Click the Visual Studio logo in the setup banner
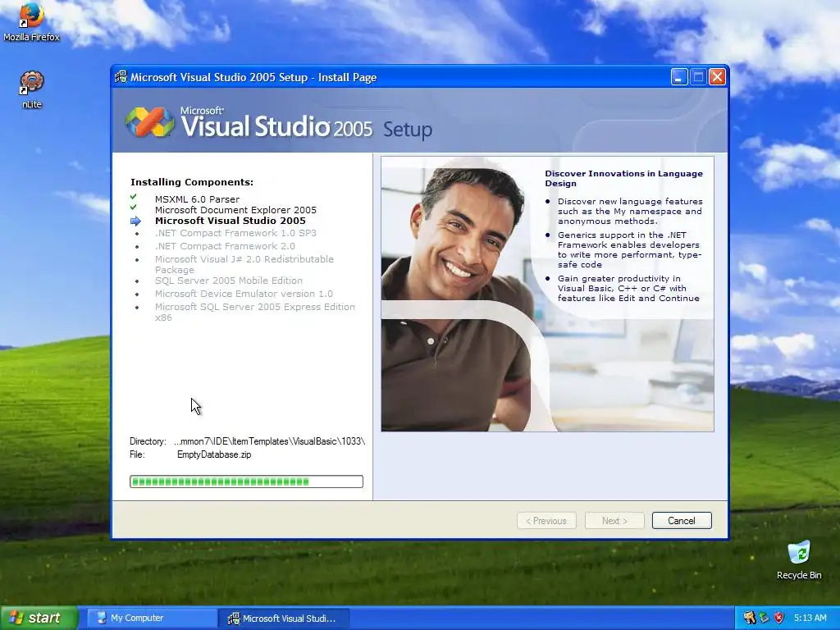The height and width of the screenshot is (630, 840). tap(149, 121)
